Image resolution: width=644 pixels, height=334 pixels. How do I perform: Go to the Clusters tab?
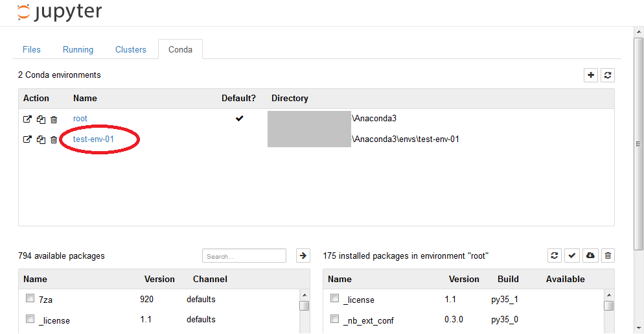point(131,50)
